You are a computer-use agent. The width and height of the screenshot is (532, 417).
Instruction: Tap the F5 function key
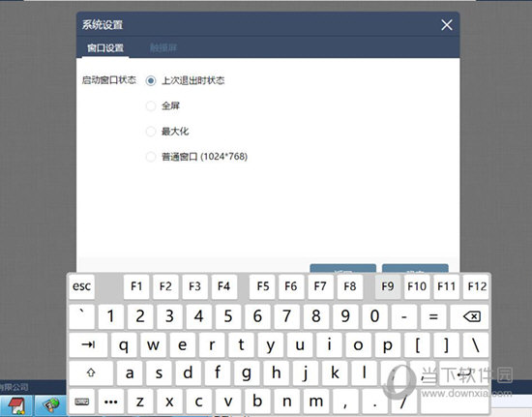pos(262,286)
